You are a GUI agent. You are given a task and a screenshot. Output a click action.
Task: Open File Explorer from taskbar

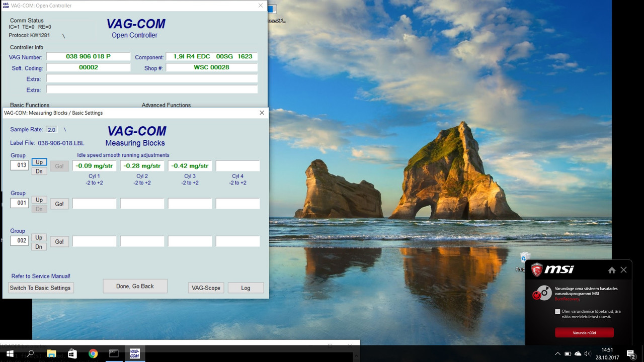coord(51,353)
